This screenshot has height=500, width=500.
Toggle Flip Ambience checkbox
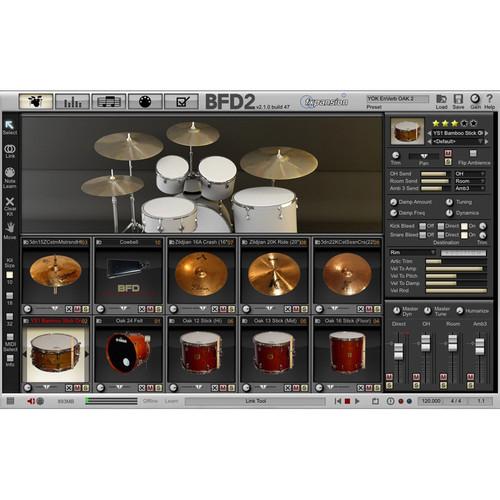pos(473,153)
